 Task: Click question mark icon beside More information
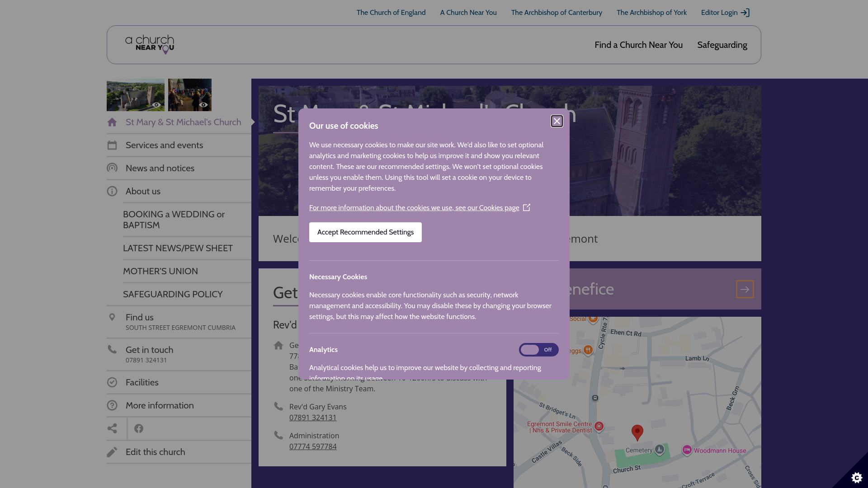coord(112,405)
